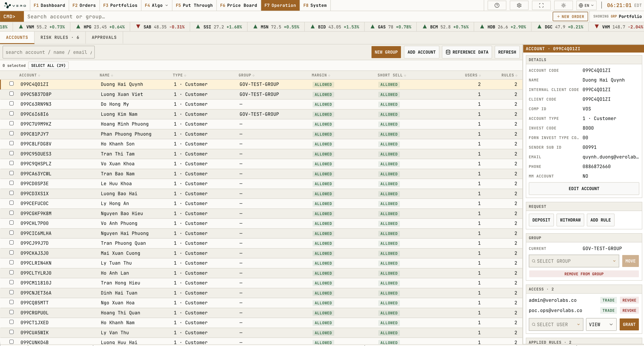Click the SAB ticker down-arrow
The image size is (644, 346).
138,26
